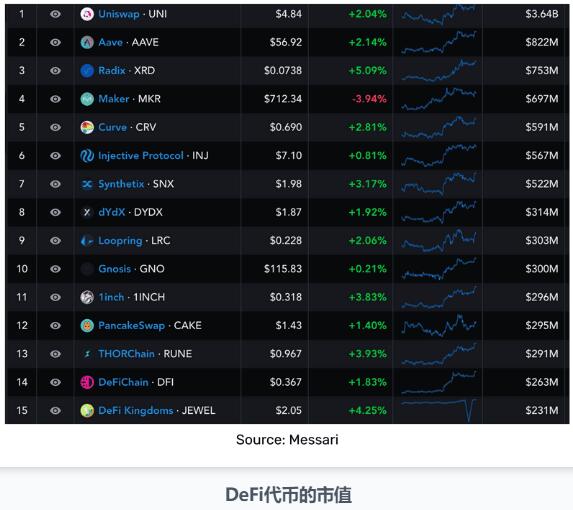
Task: Open the PancakeSwap asset link
Action: tap(132, 326)
